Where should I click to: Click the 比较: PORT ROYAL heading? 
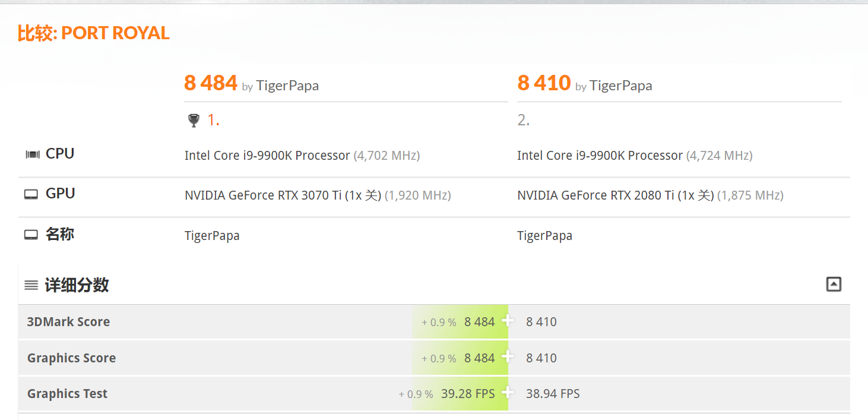pos(93,33)
